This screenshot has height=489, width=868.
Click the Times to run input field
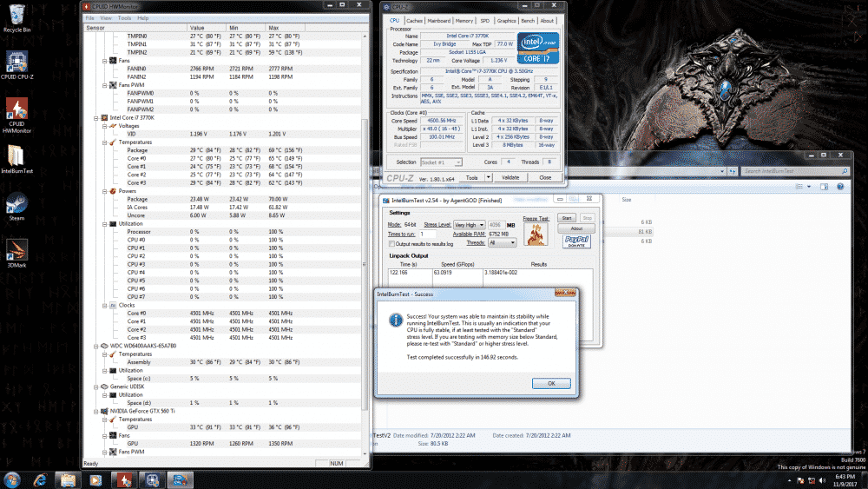point(427,234)
